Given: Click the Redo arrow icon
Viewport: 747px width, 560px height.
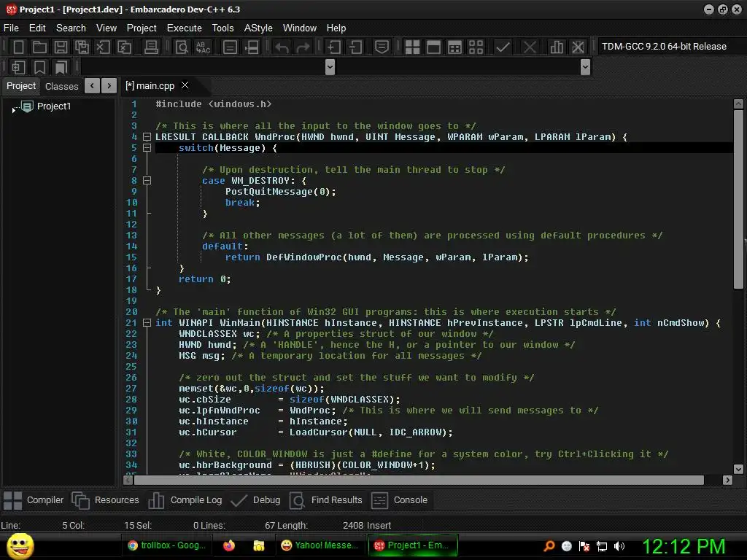Looking at the screenshot, I should [303, 47].
